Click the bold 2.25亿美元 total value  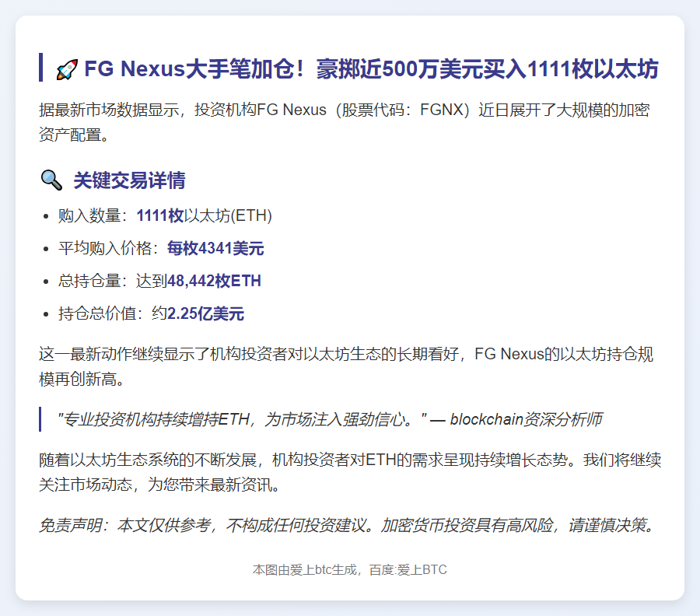(x=205, y=314)
